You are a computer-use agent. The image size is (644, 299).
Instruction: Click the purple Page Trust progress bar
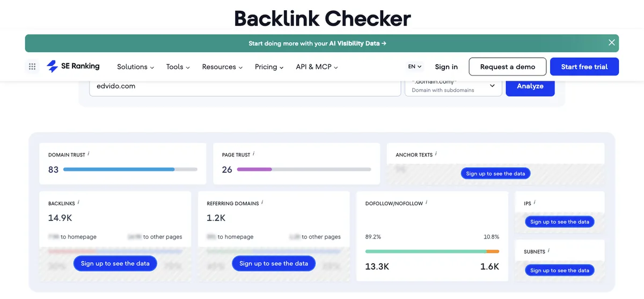pos(254,169)
